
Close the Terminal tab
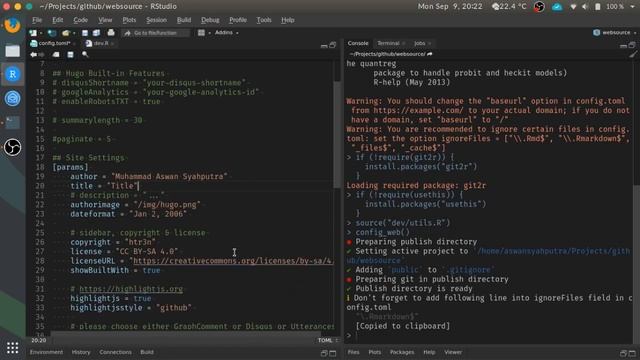(x=404, y=44)
